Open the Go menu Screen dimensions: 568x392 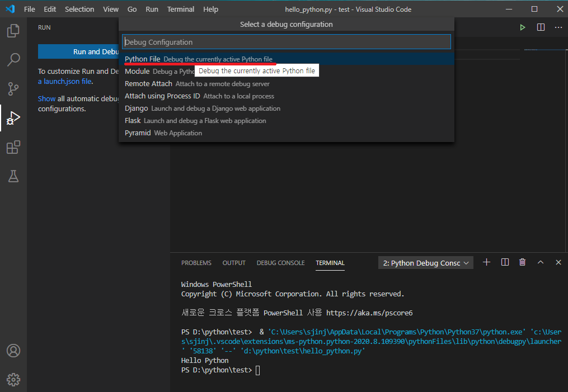coord(132,10)
